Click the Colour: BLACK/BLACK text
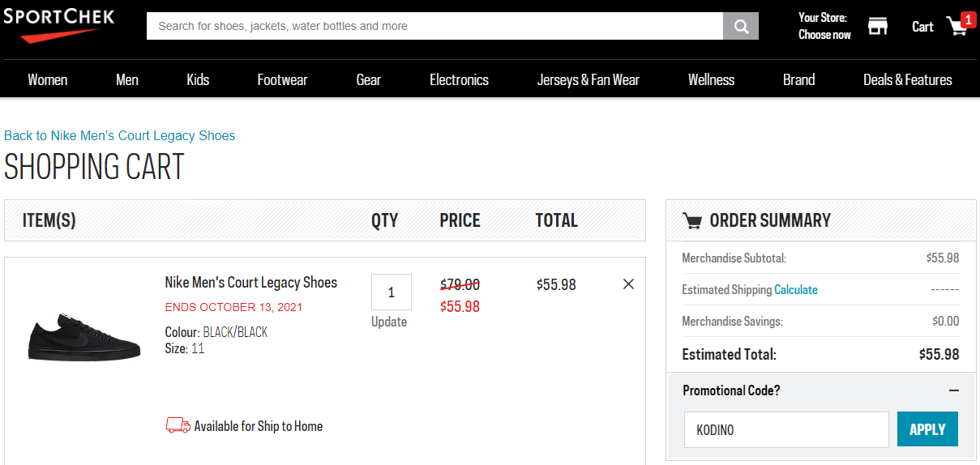The image size is (980, 465). pyautogui.click(x=216, y=332)
